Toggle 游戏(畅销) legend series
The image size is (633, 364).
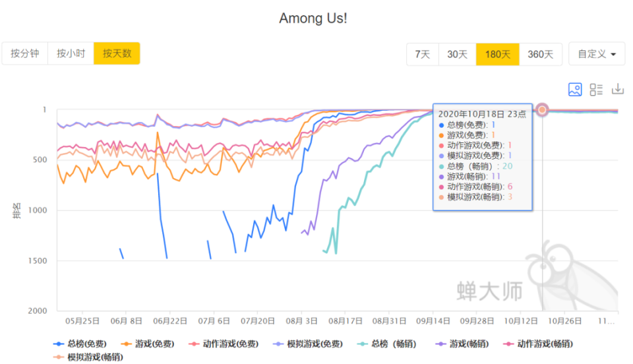point(462,344)
